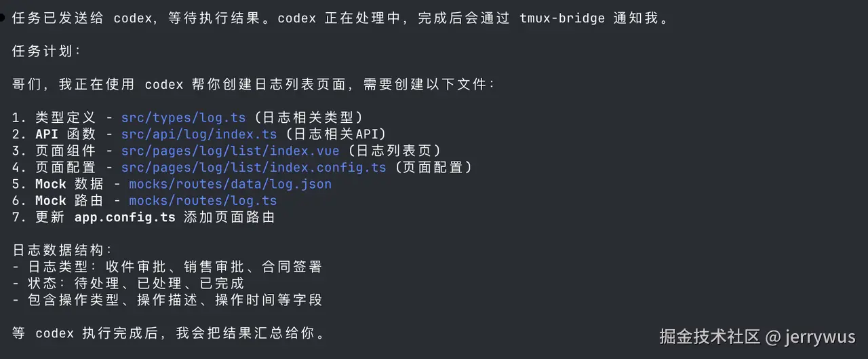Open the mocks/routes/data/log.json link
The width and height of the screenshot is (868, 359).
coord(230,184)
